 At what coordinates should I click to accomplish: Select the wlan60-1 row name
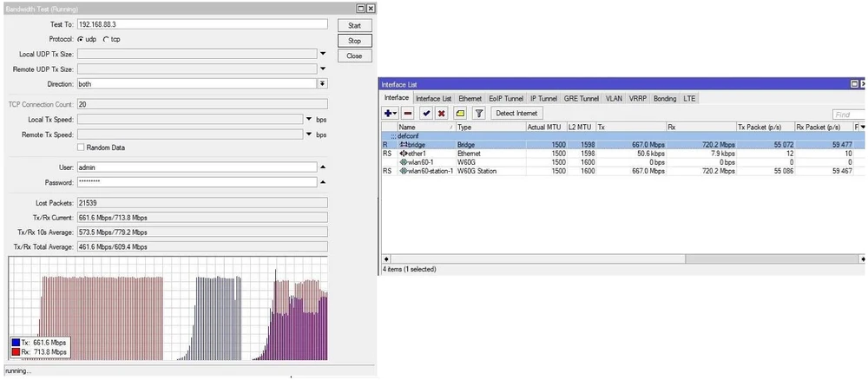[420, 162]
